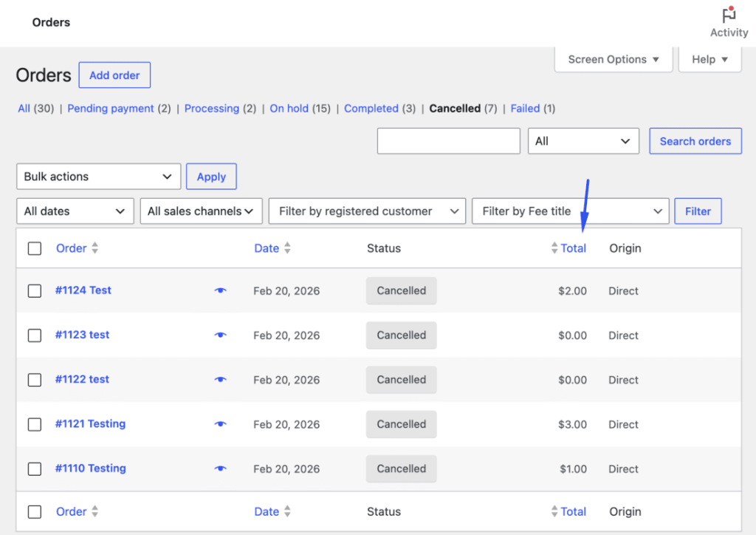Click Cancelled status badge for #1124
This screenshot has width=756, height=535.
pyautogui.click(x=401, y=291)
